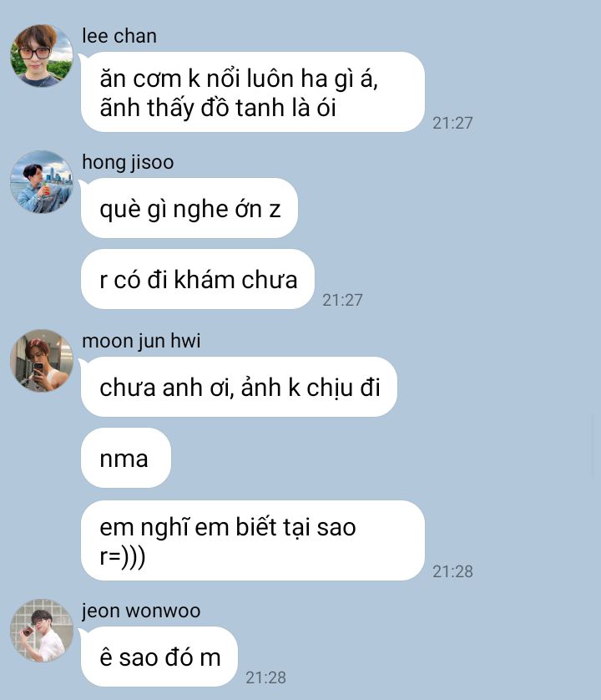Tap the 'ê sao đó m' bubble

pyautogui.click(x=159, y=657)
